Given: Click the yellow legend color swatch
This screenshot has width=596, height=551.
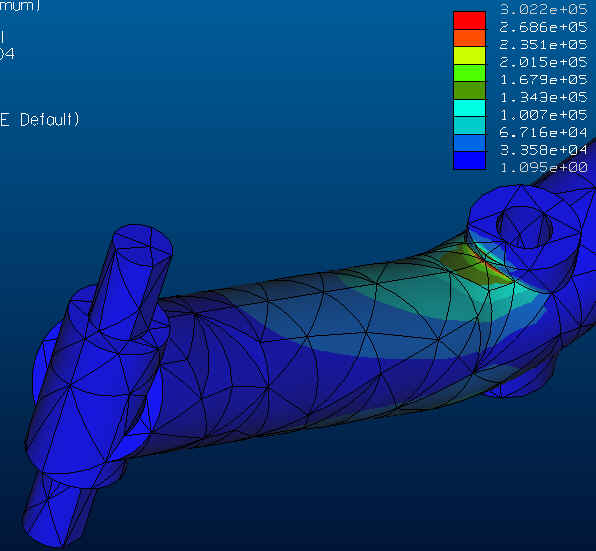Looking at the screenshot, I should (x=469, y=55).
